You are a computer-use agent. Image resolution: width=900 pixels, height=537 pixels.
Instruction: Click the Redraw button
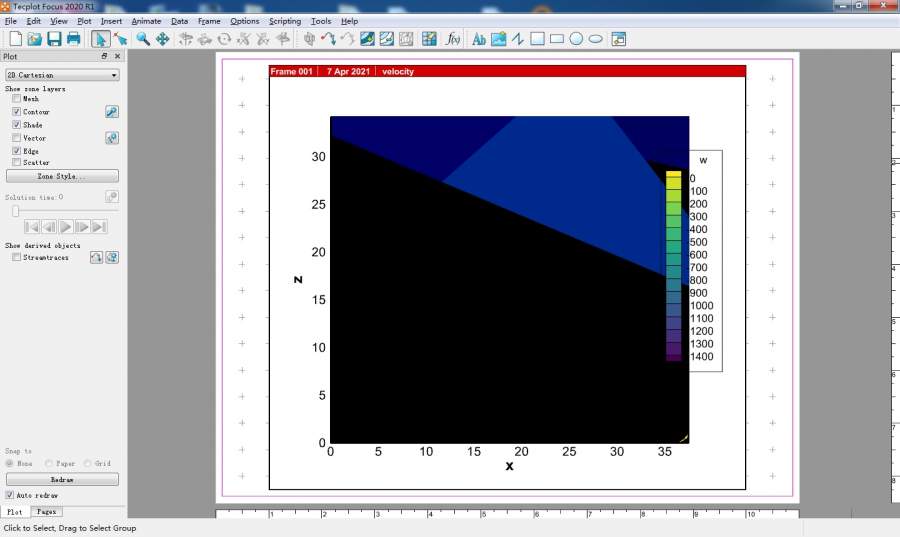(x=62, y=480)
